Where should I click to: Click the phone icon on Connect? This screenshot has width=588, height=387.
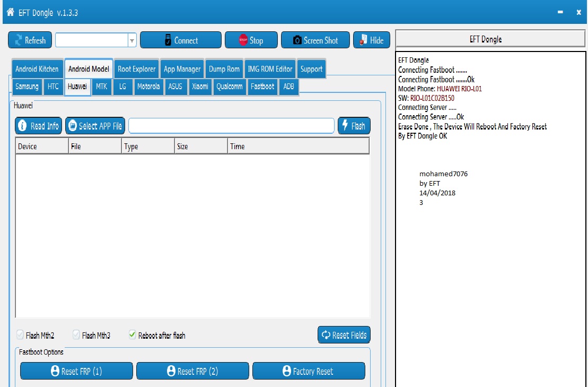click(168, 40)
